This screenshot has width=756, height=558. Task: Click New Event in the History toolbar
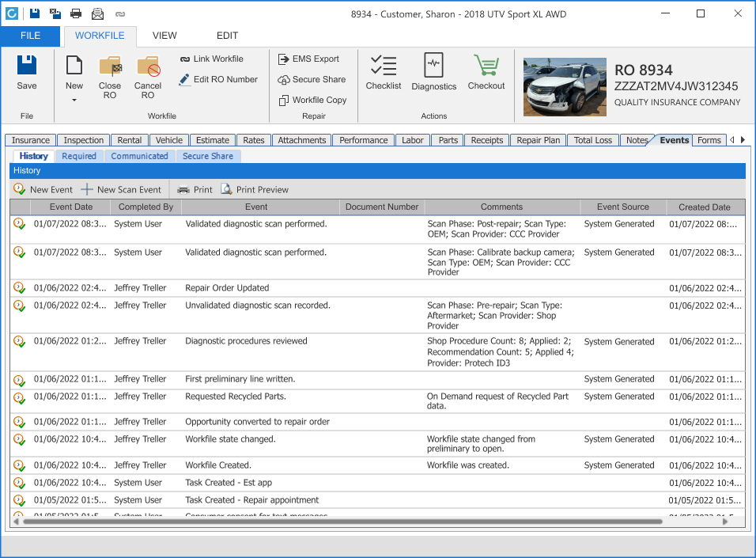pos(43,189)
